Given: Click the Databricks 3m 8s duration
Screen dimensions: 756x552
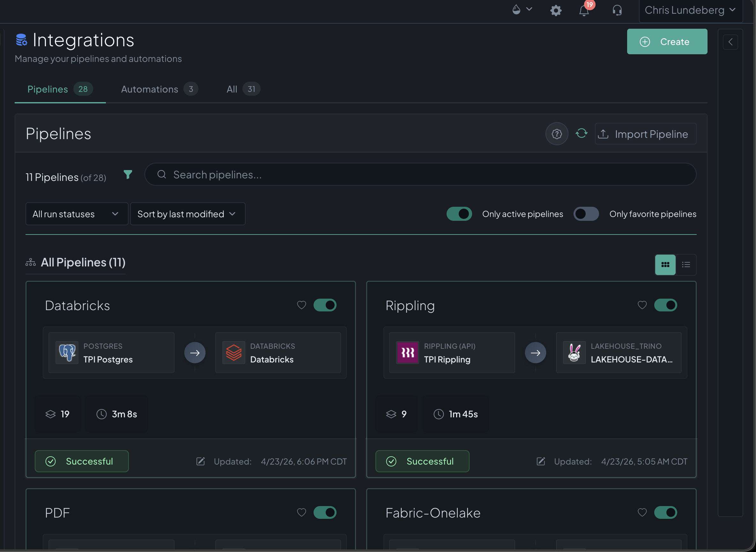Looking at the screenshot, I should (117, 414).
